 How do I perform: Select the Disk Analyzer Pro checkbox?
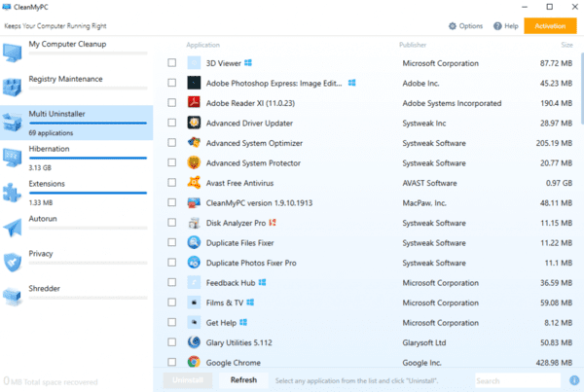tap(171, 223)
